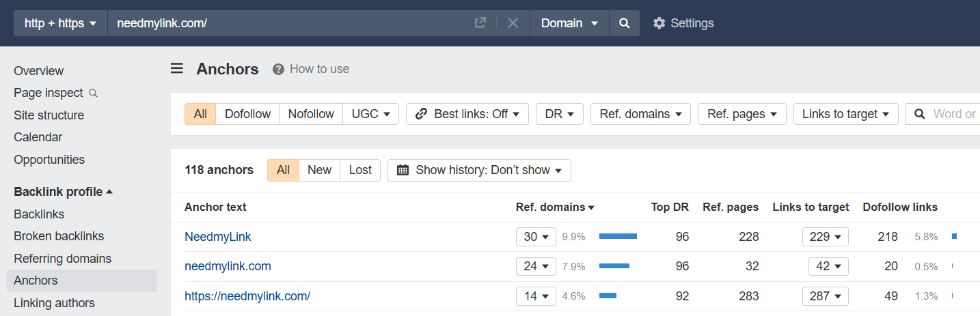The image size is (980, 316).
Task: Open the NeedmyLink anchor text link
Action: (x=218, y=237)
